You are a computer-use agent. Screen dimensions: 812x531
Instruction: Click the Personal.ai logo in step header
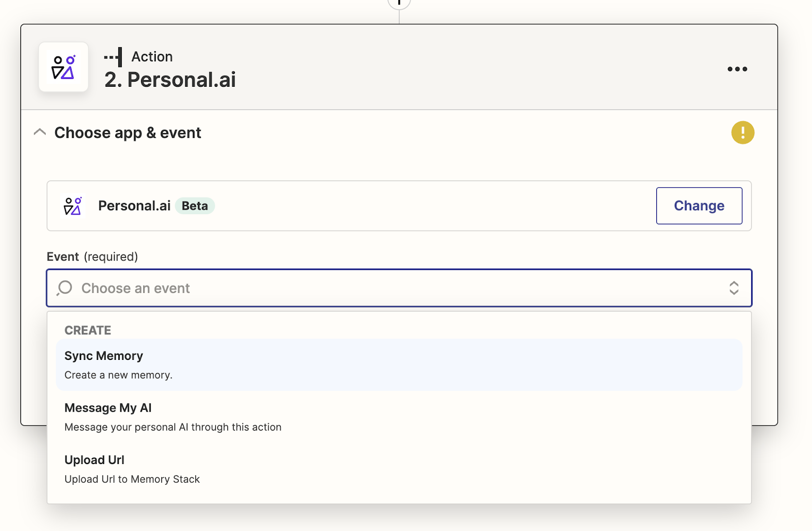click(x=63, y=67)
